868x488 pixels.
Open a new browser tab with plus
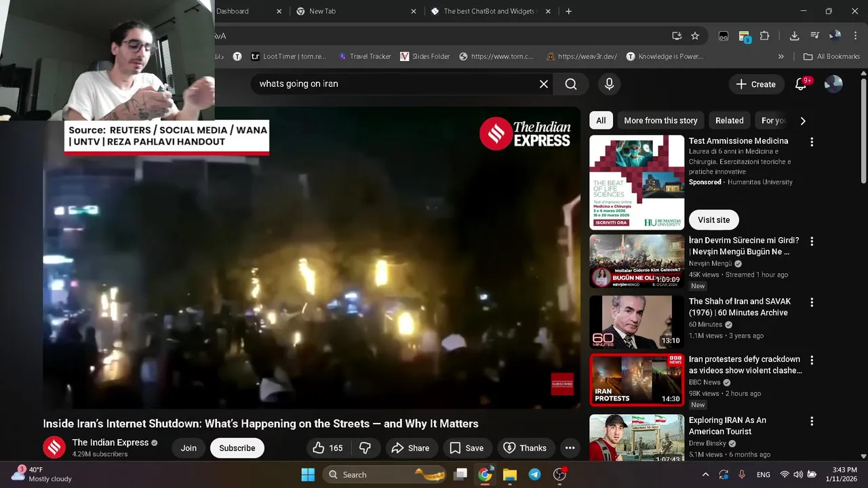(x=568, y=11)
